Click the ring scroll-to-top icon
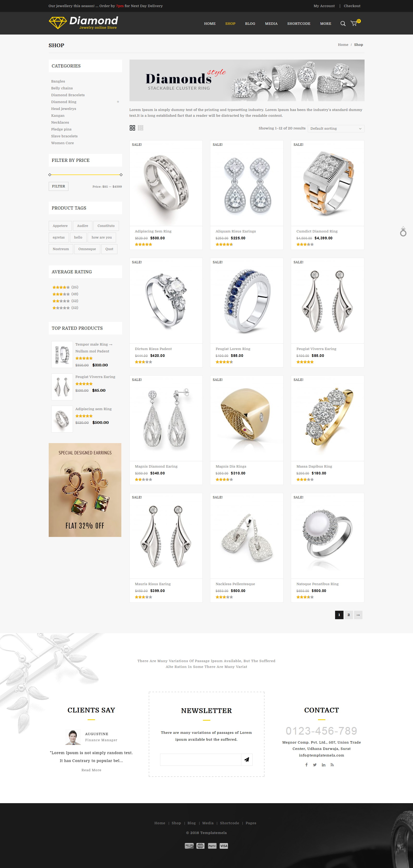 click(403, 231)
